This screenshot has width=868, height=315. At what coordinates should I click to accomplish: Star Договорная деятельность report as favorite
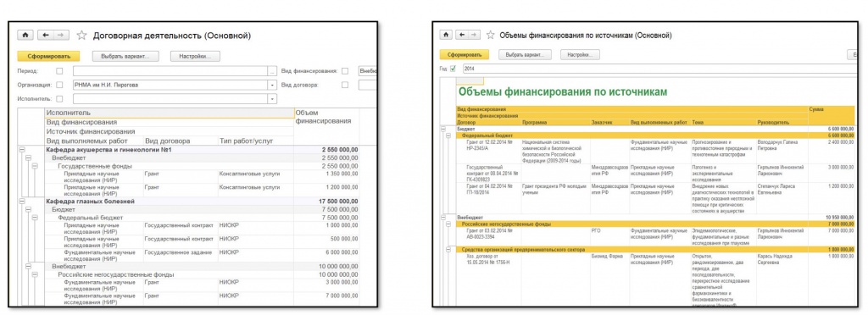(x=81, y=36)
